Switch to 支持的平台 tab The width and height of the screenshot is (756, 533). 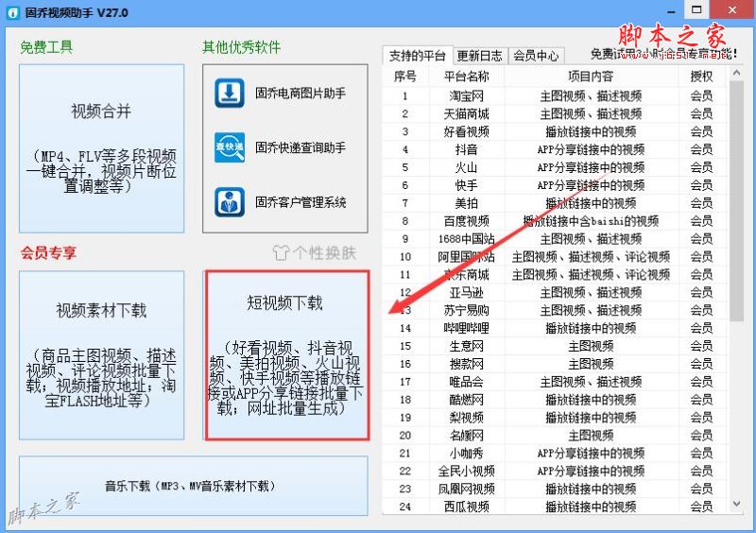[417, 56]
